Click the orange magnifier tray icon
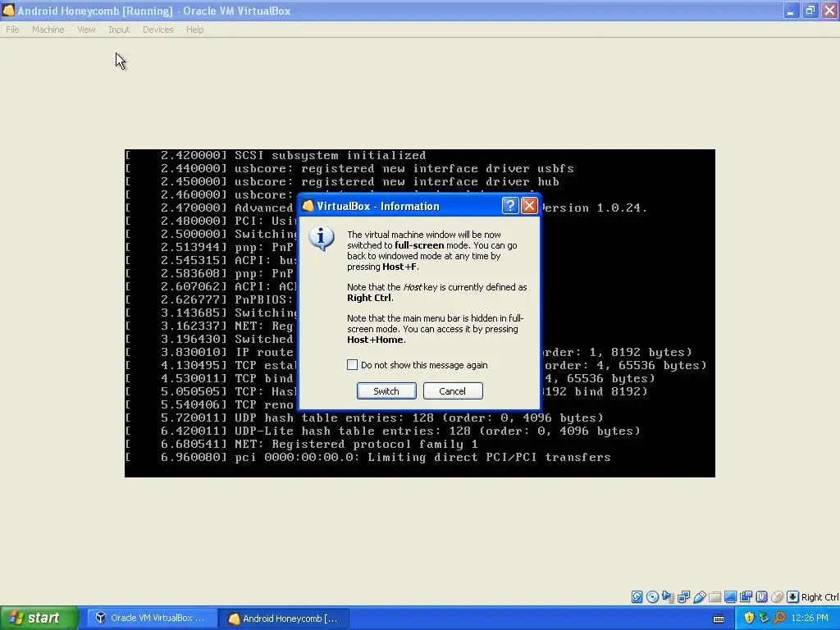This screenshot has height=630, width=840. pos(779,618)
